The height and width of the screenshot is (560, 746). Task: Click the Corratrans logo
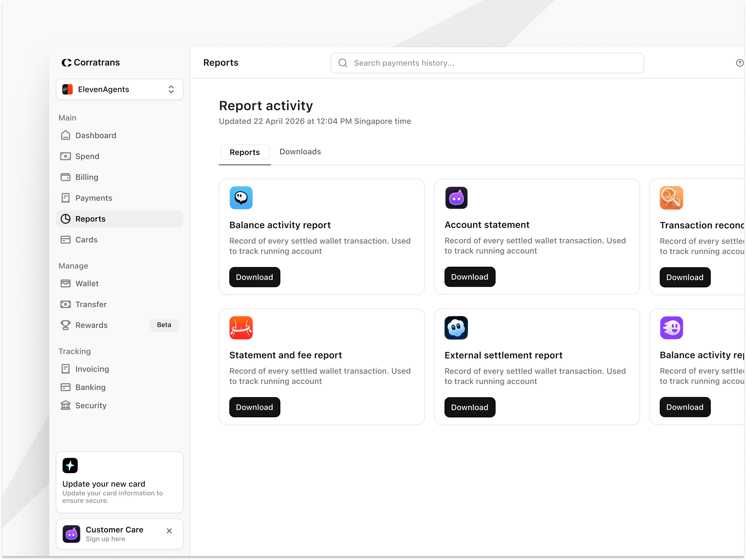click(90, 62)
